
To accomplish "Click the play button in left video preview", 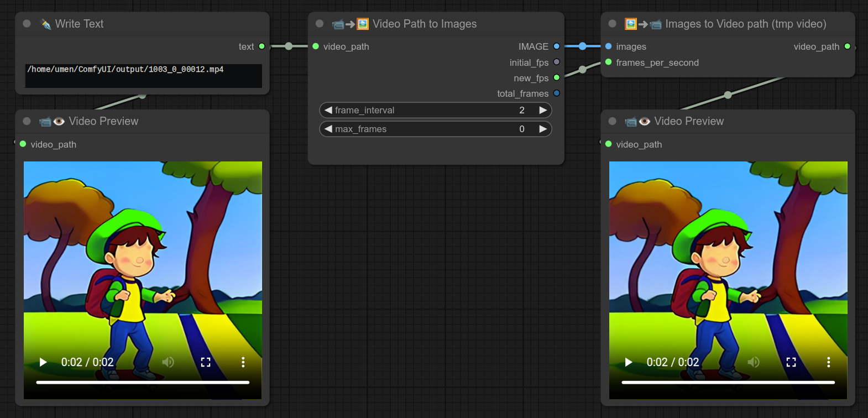I will pos(43,362).
